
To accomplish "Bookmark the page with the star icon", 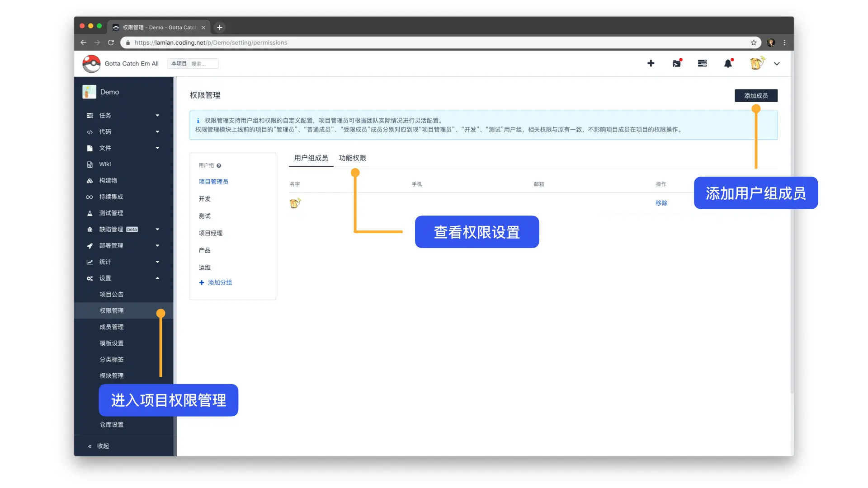I will [x=754, y=42].
